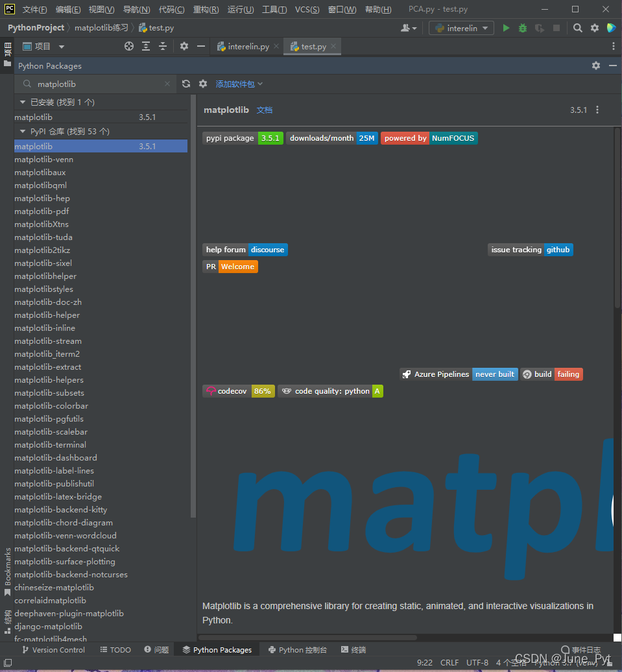Hide the project tool window
Screen dimensions: 622x672
200,46
